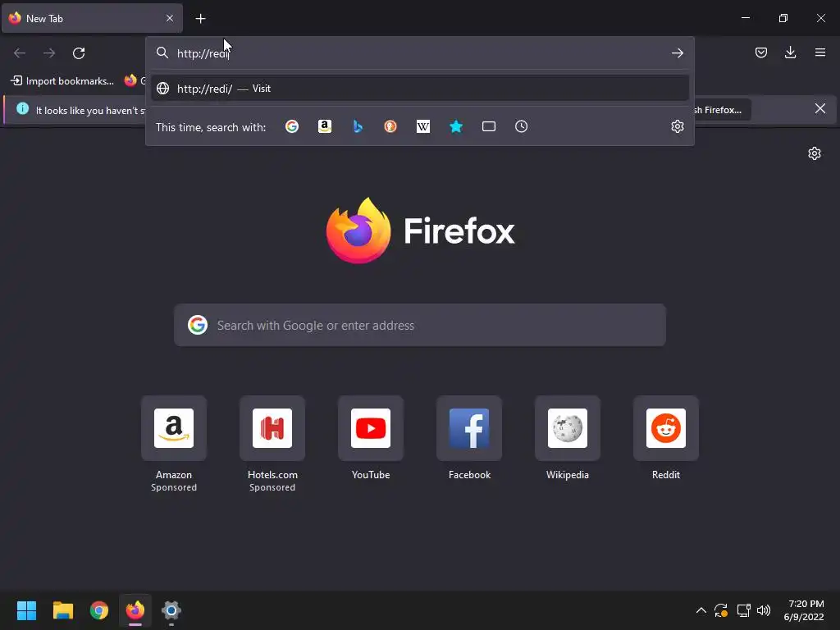This screenshot has width=840, height=630.
Task: Open the Downloads panel
Action: pyautogui.click(x=790, y=52)
